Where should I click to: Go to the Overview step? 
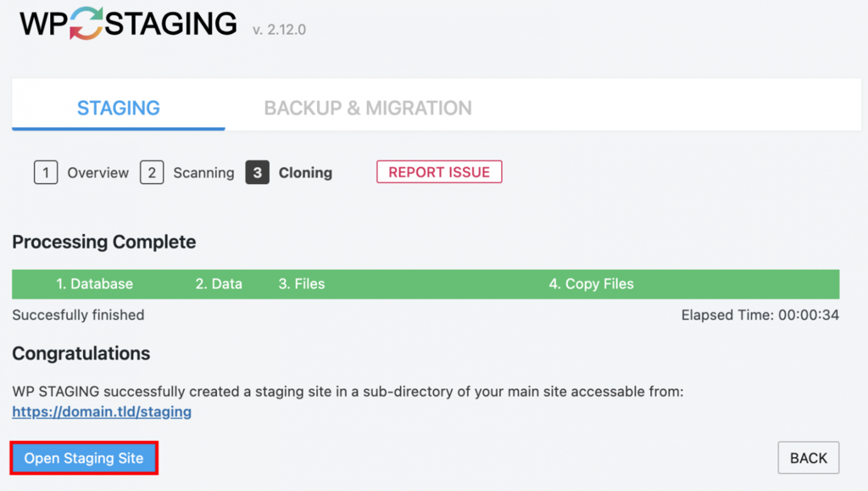97,172
